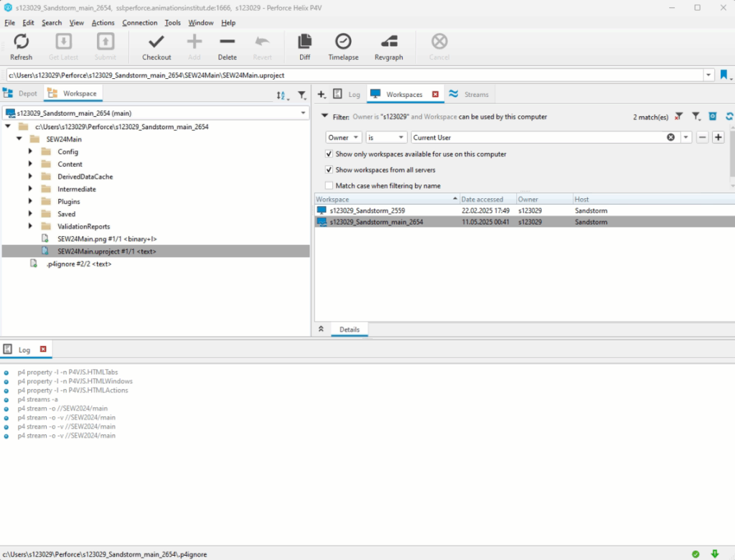
Task: Open the Tools menu
Action: (x=172, y=22)
